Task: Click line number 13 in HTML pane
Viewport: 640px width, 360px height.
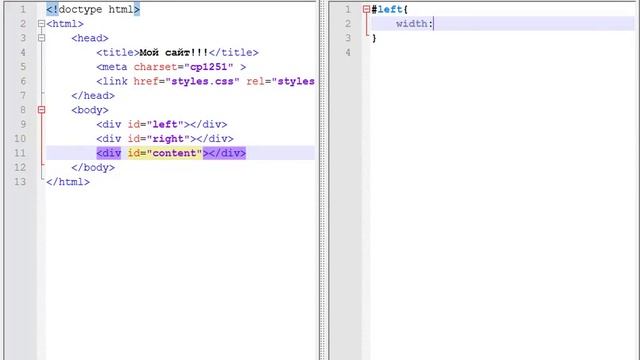Action: (20, 182)
